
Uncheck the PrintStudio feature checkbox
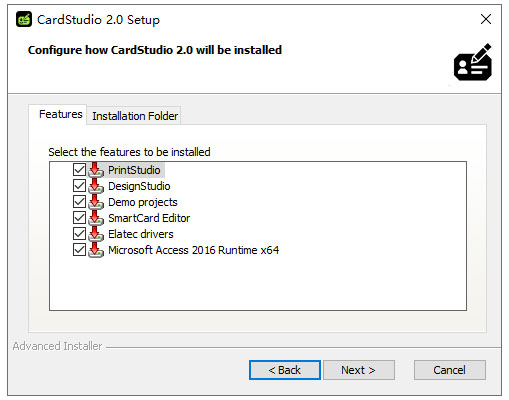tap(79, 170)
